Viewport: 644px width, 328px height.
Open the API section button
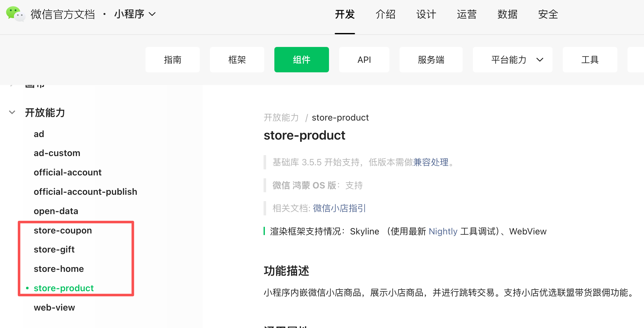(x=364, y=60)
